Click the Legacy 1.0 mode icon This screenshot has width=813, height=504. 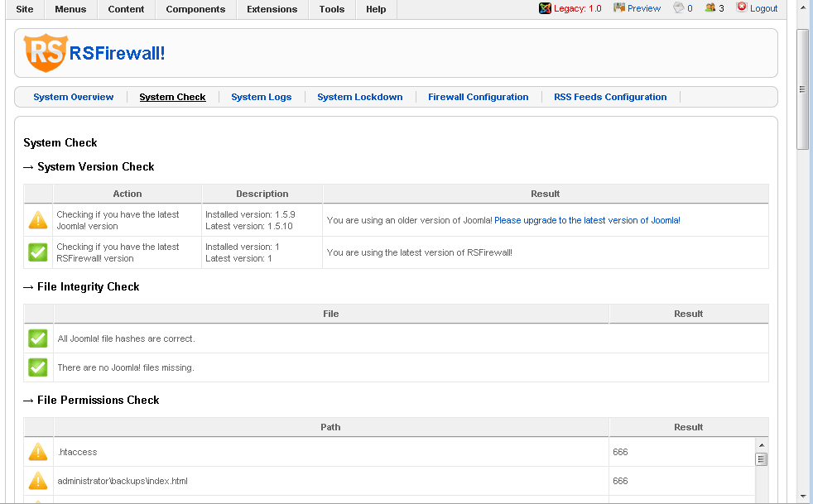pos(545,8)
